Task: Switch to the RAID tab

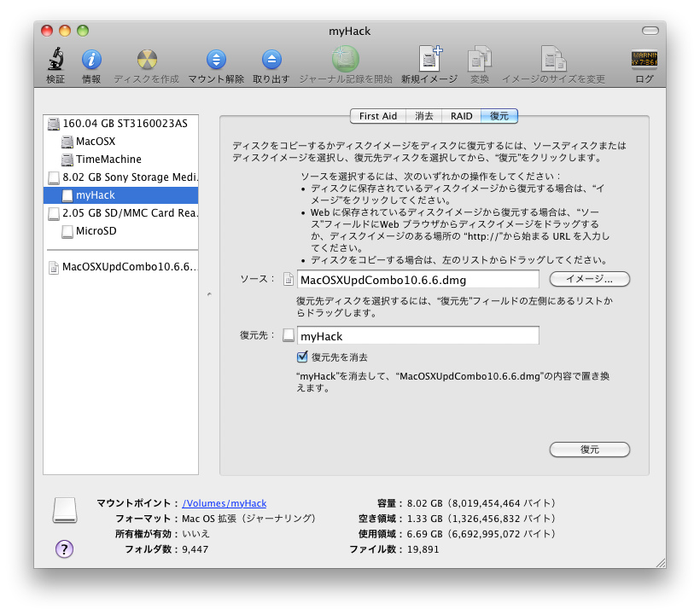Action: [460, 116]
